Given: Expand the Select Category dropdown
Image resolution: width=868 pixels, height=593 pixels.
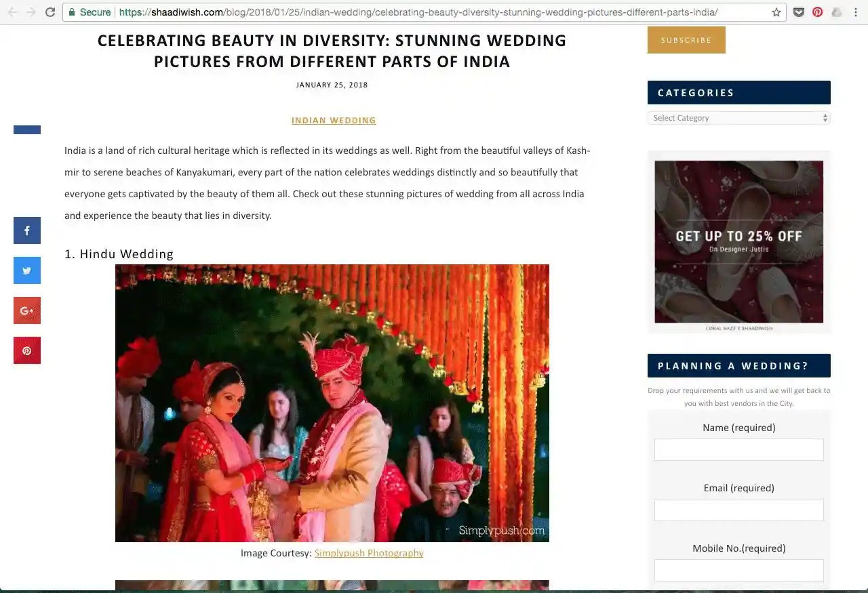Looking at the screenshot, I should click(x=739, y=118).
